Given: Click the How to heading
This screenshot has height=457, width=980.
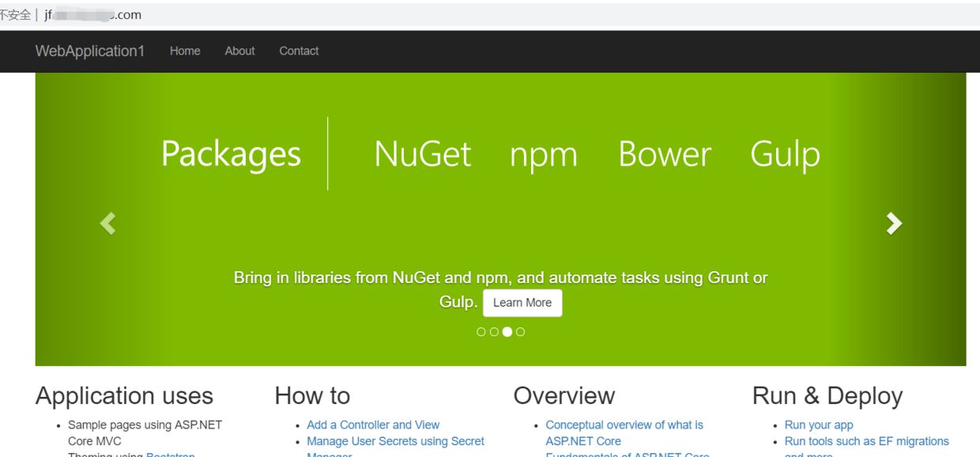Looking at the screenshot, I should (312, 395).
